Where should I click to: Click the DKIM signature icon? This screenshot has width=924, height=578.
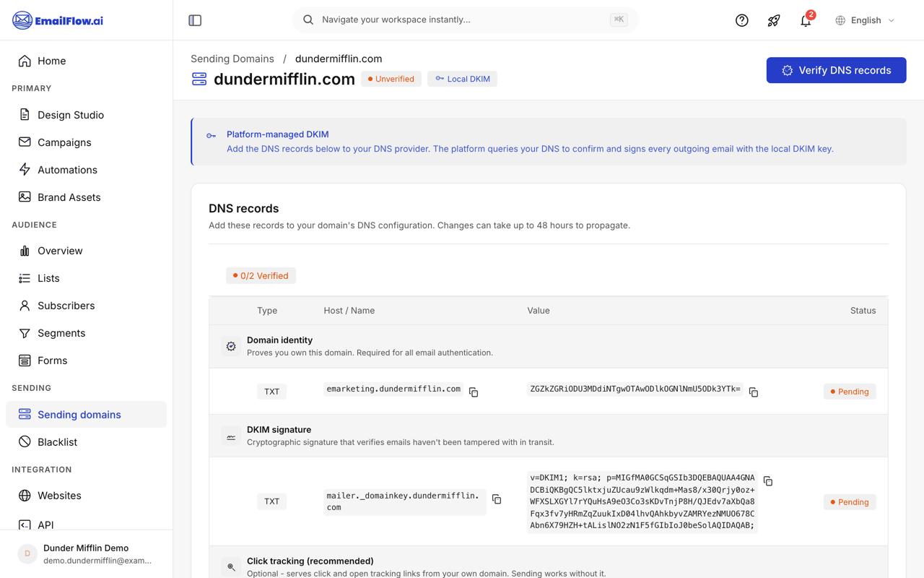231,436
